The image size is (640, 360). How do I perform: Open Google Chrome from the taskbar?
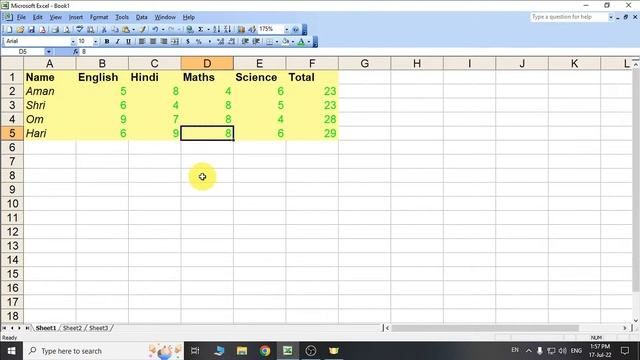[264, 351]
